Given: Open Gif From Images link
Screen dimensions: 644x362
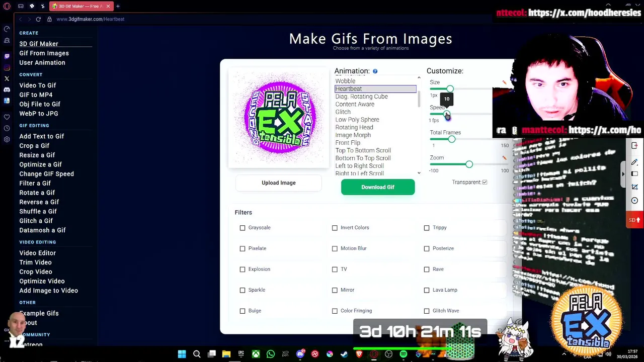Looking at the screenshot, I should (x=44, y=53).
